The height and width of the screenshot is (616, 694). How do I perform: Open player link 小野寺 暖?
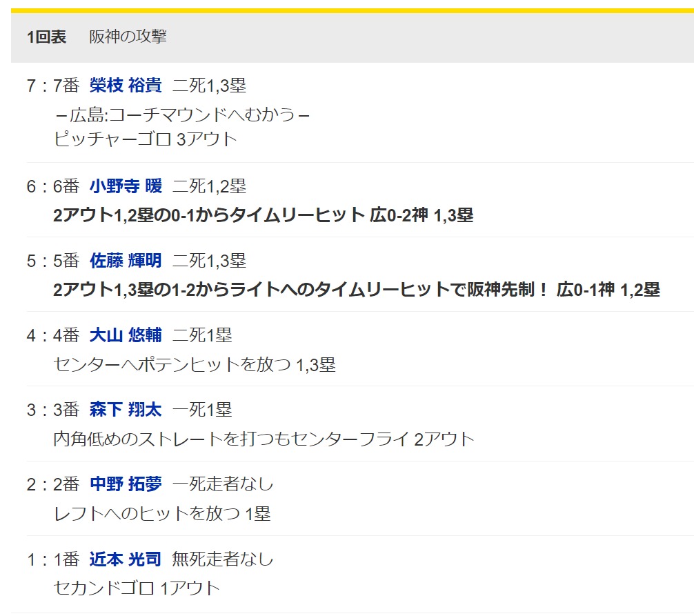[x=126, y=186]
